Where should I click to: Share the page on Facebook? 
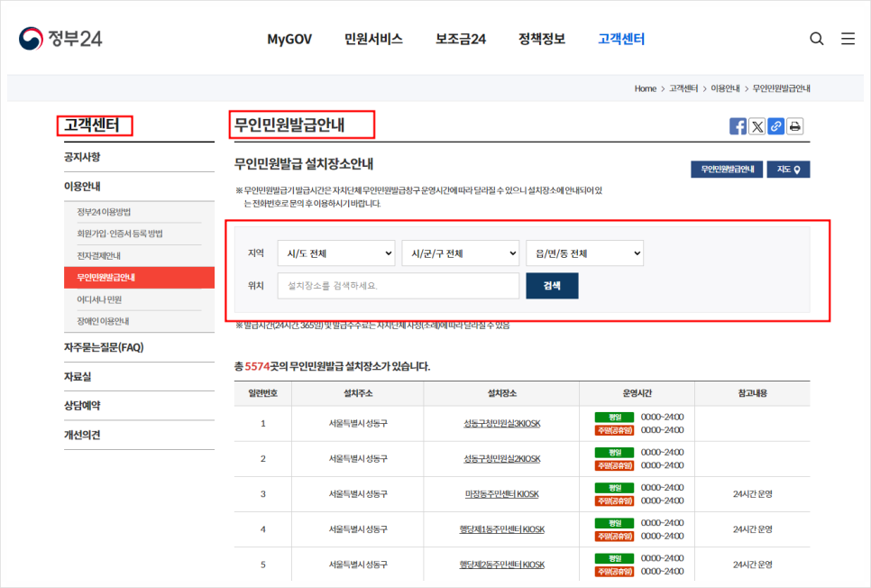pyautogui.click(x=739, y=126)
